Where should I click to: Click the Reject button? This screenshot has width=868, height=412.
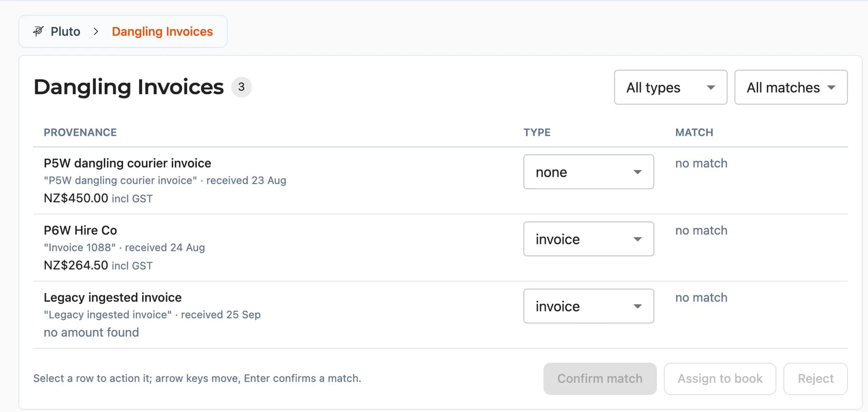pos(815,379)
